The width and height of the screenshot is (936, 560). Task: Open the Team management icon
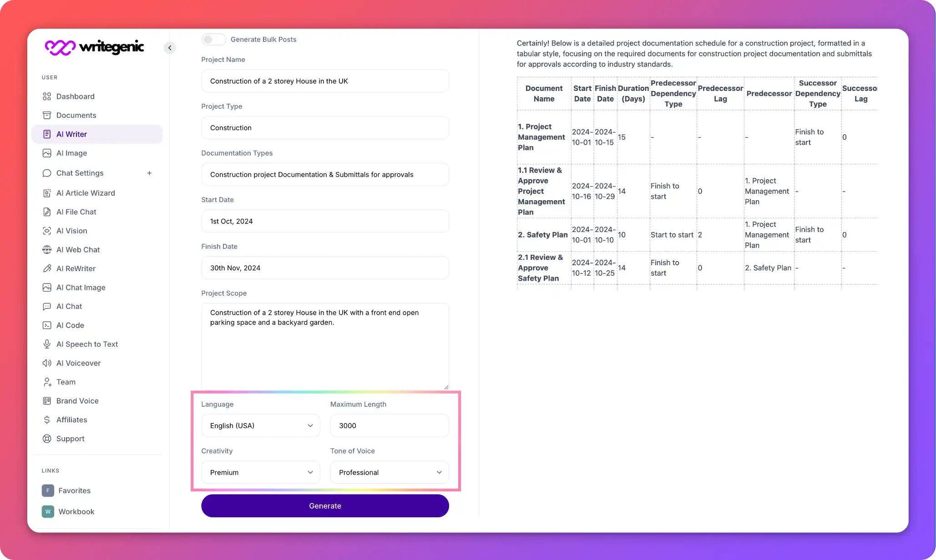coord(47,382)
